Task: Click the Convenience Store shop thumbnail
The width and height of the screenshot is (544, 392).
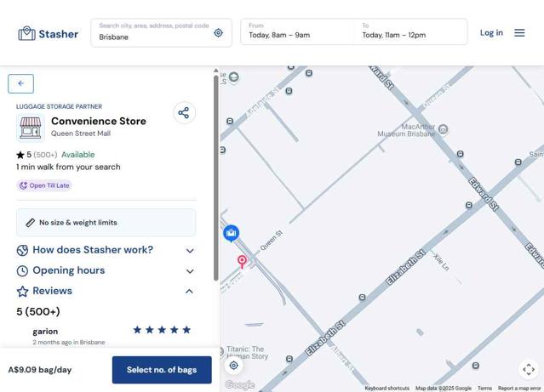Action: [31, 128]
